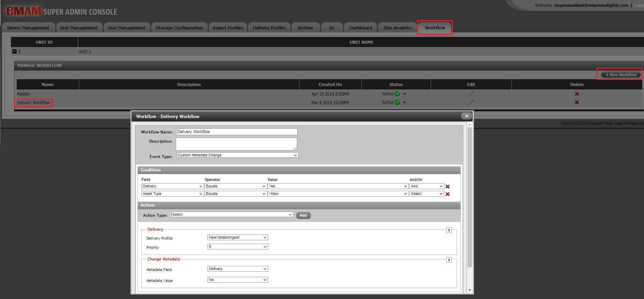The height and width of the screenshot is (299, 644).
Task: Open Operator dropdown in Delivery condition row
Action: 235,186
